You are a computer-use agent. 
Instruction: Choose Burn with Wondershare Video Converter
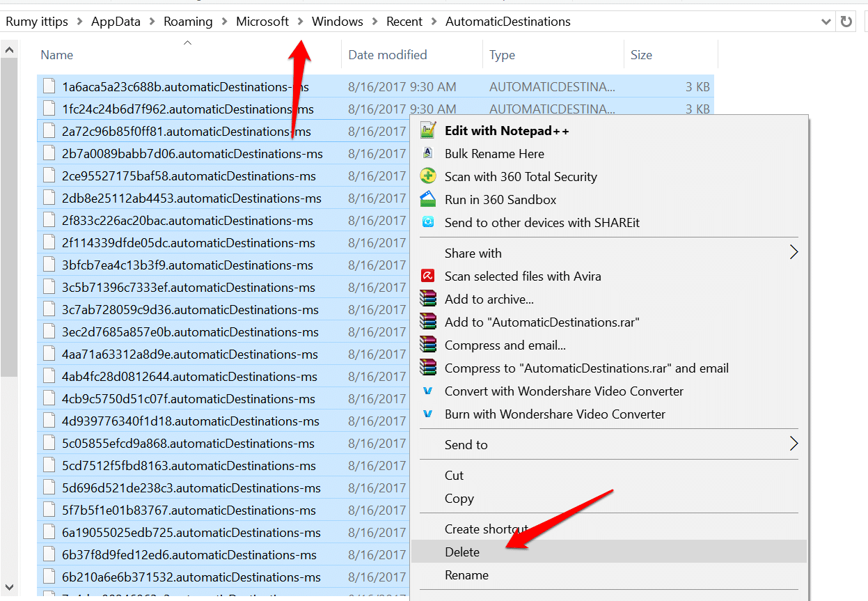pos(609,414)
